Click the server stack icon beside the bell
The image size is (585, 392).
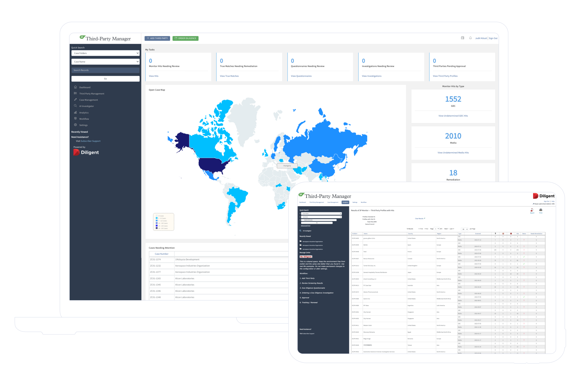(462, 38)
